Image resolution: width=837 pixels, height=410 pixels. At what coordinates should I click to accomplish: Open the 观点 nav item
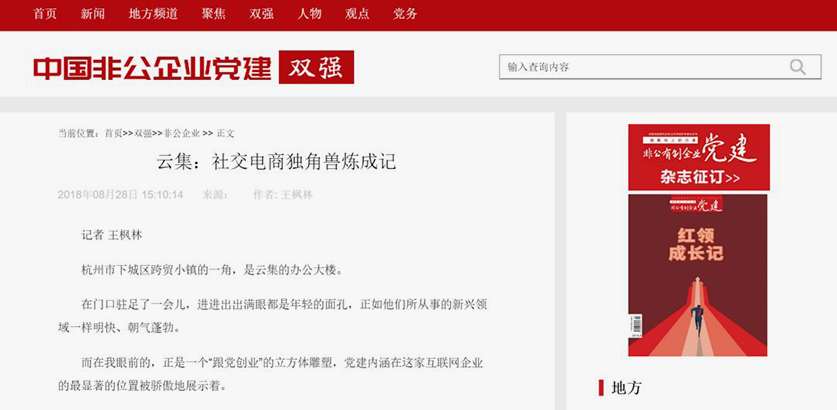coord(357,14)
